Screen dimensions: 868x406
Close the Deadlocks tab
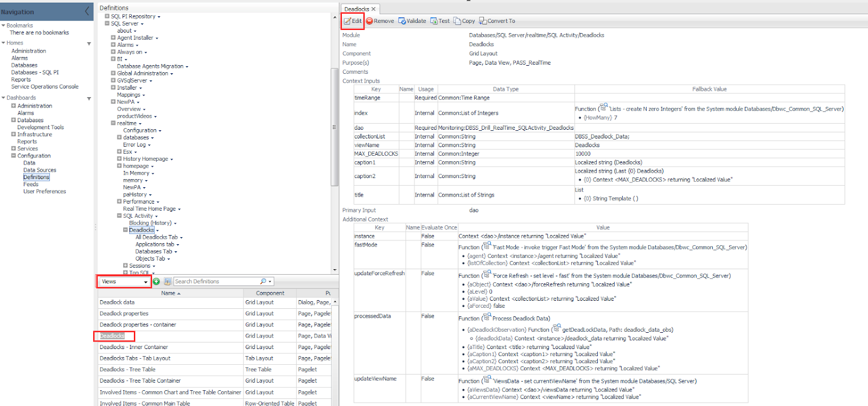pyautogui.click(x=373, y=9)
